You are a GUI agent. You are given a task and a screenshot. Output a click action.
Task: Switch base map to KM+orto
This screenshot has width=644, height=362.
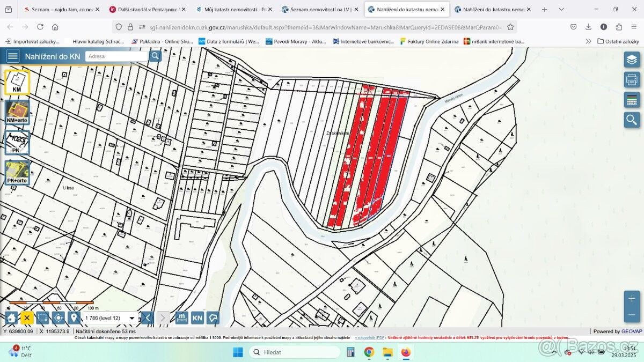click(17, 112)
